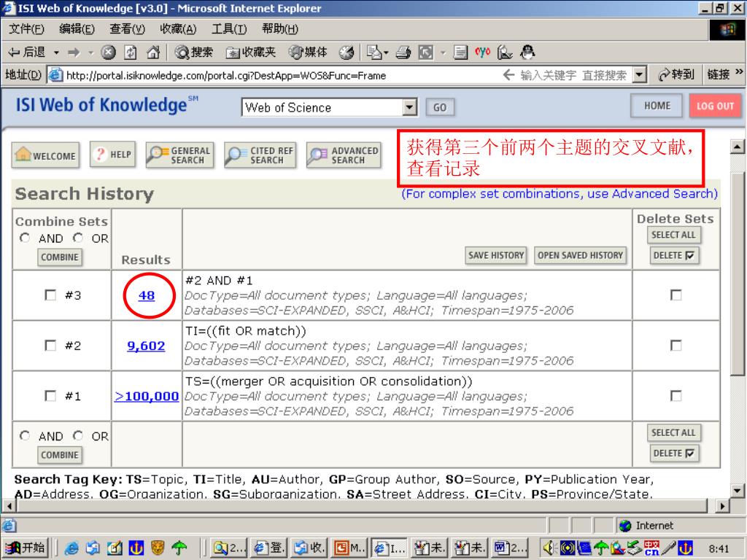Click the page scroll down arrow
This screenshot has width=747, height=560.
(x=738, y=491)
